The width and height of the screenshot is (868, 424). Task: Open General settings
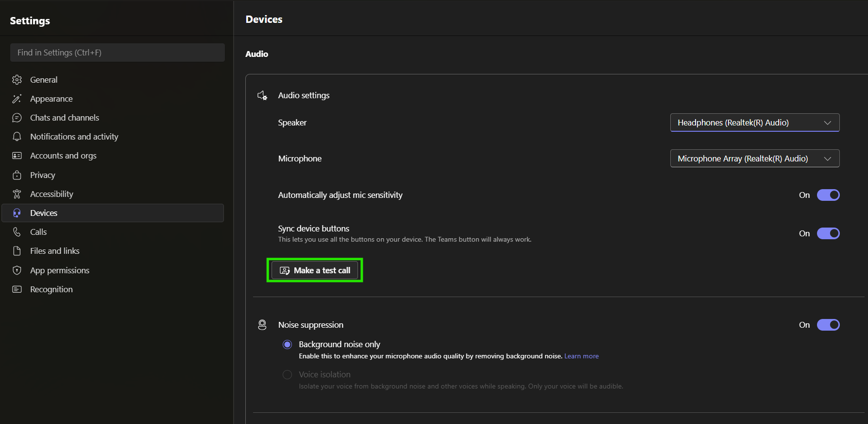pos(113,80)
